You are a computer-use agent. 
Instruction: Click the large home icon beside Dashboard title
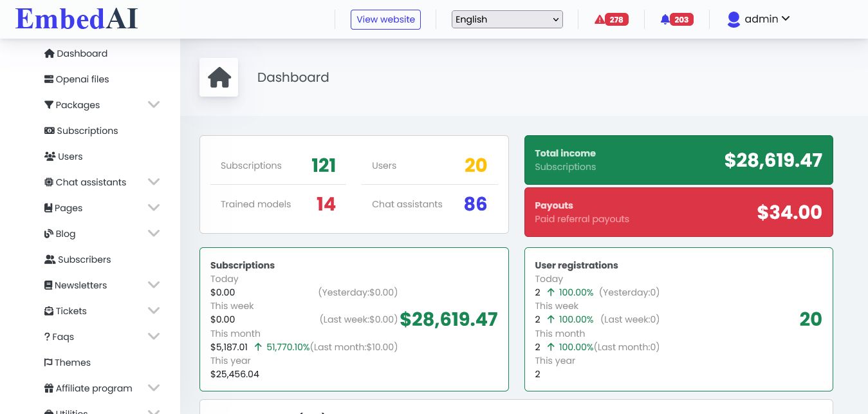click(219, 77)
